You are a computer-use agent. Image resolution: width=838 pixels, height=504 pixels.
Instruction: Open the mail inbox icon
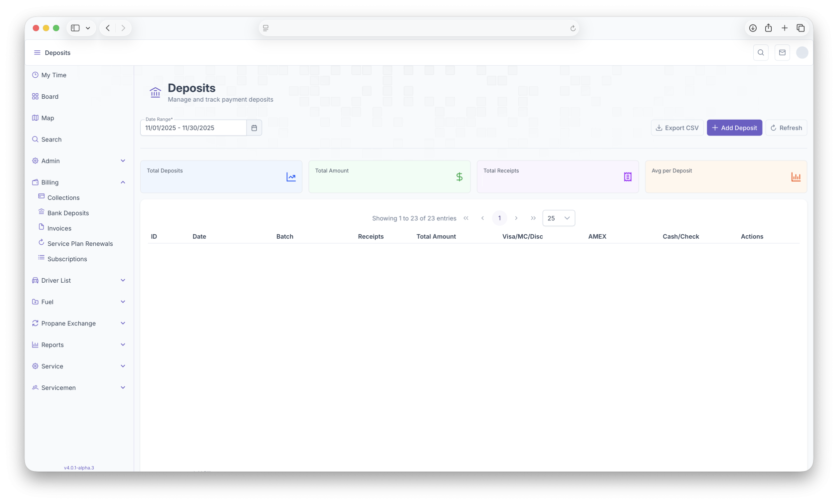click(x=782, y=53)
